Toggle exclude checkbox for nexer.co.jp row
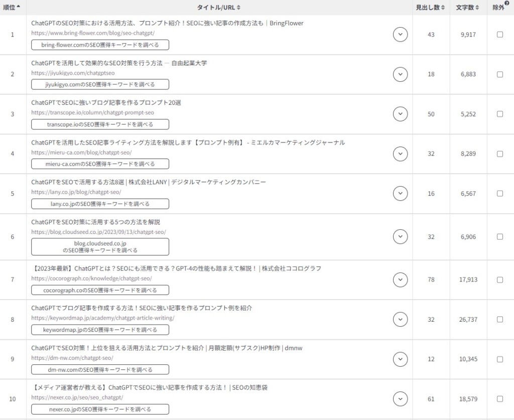The height and width of the screenshot is (420, 514). pos(500,399)
